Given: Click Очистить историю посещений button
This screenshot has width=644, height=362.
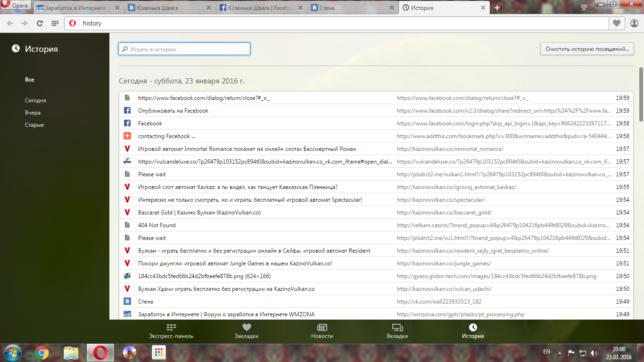Looking at the screenshot, I should (x=587, y=49).
